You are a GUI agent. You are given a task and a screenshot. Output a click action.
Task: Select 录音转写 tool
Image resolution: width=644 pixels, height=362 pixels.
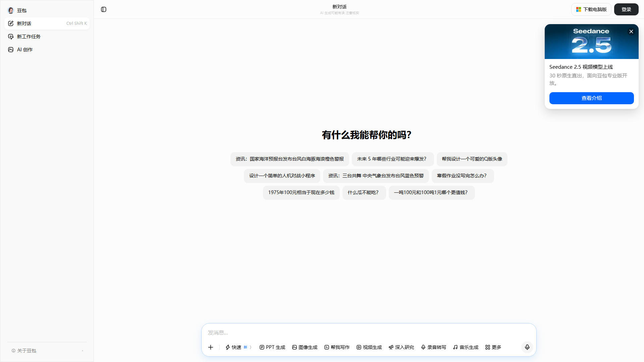point(433,347)
